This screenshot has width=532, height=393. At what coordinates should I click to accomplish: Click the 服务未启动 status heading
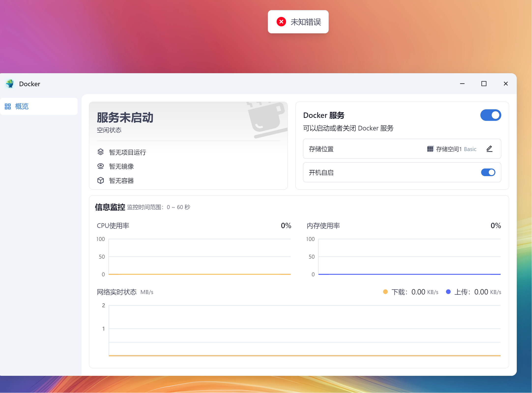[125, 117]
